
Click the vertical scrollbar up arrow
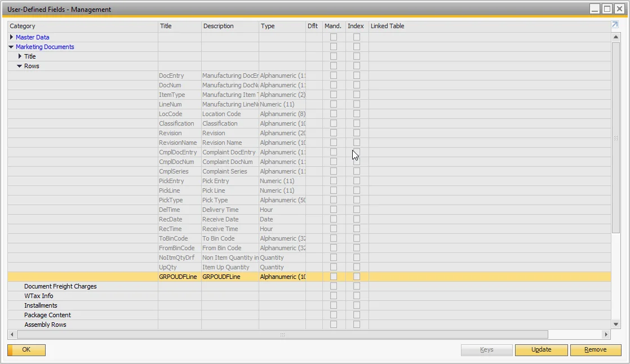pos(615,37)
